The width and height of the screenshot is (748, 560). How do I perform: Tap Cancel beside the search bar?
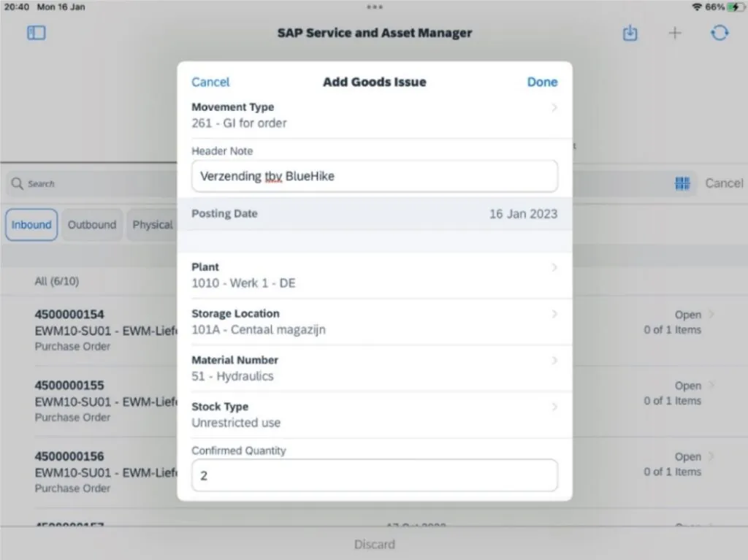coord(724,183)
